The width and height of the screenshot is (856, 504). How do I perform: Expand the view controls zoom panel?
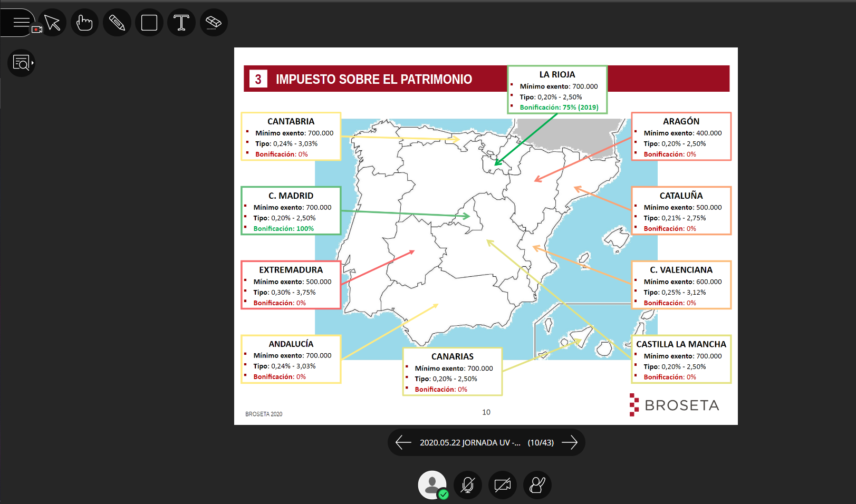(22, 63)
